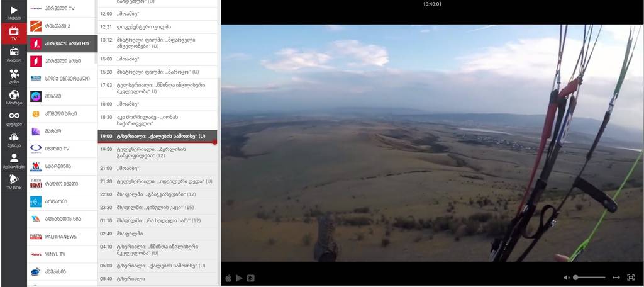
Task: Click the 15:00 program entry
Action: [x=158, y=59]
